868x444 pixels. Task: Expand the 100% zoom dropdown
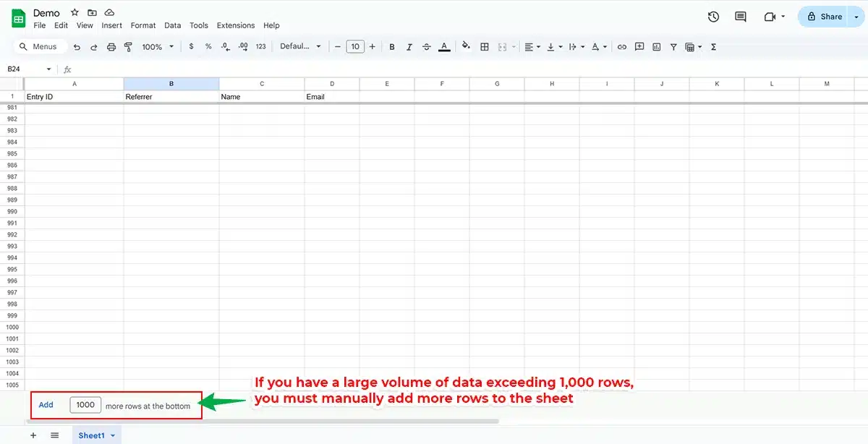(x=158, y=47)
